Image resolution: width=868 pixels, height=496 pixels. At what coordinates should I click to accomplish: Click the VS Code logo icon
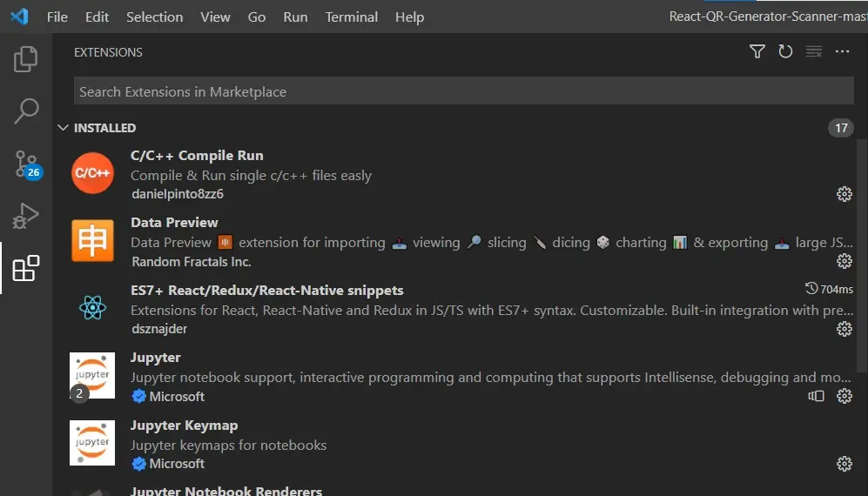(x=19, y=17)
